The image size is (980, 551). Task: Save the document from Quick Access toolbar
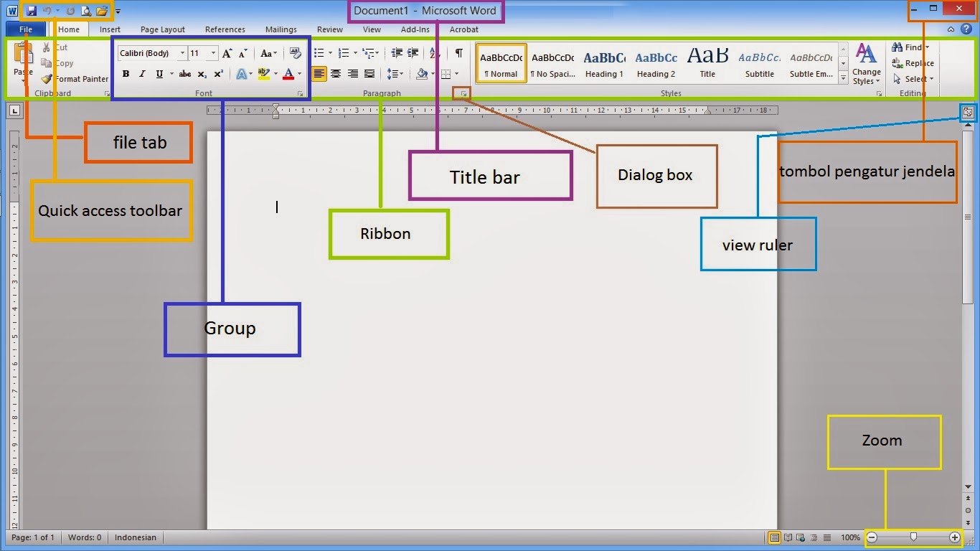32,11
